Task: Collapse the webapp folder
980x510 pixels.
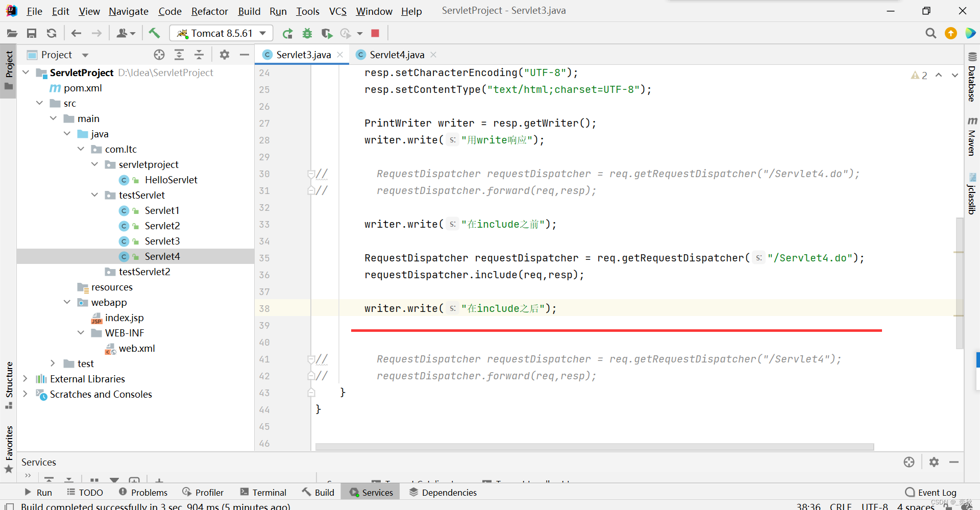Action: tap(67, 302)
